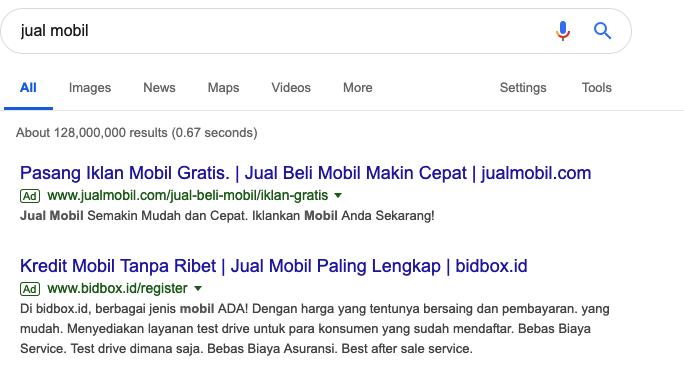Click the About 128,000,000 results stats text
The width and height of the screenshot is (684, 379).
pos(137,133)
